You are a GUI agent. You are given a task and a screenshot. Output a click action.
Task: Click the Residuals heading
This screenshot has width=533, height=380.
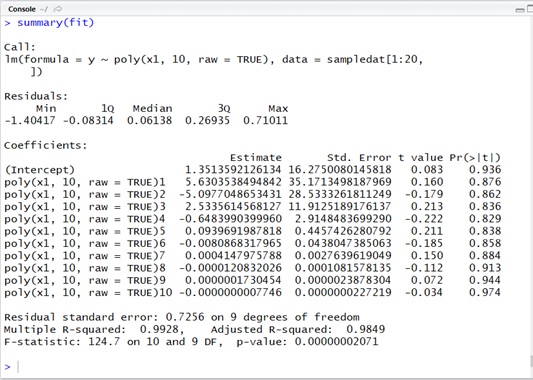pyautogui.click(x=36, y=97)
